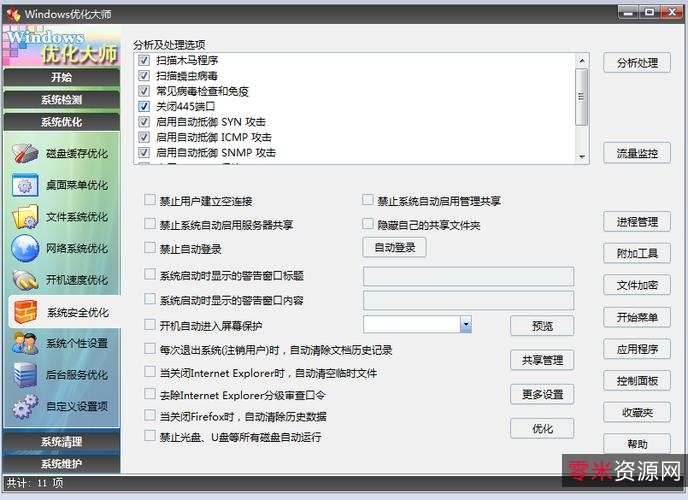
Task: Open the screensaver dropdown arrow
Action: pos(466,325)
